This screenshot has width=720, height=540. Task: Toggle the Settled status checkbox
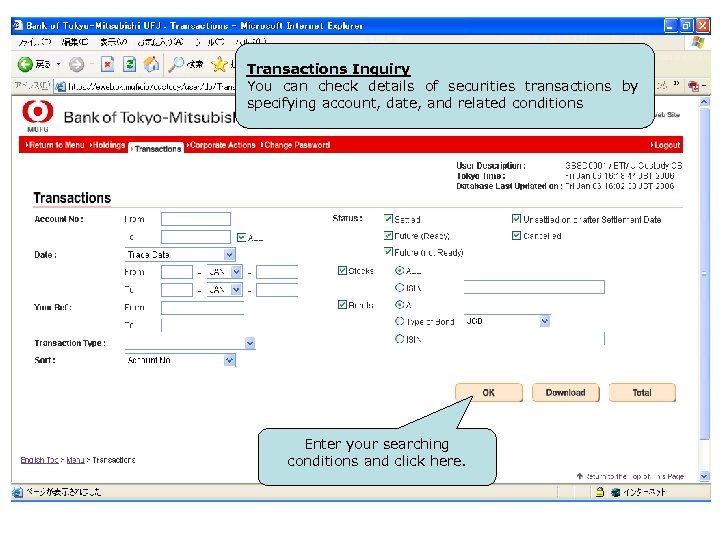pos(388,219)
